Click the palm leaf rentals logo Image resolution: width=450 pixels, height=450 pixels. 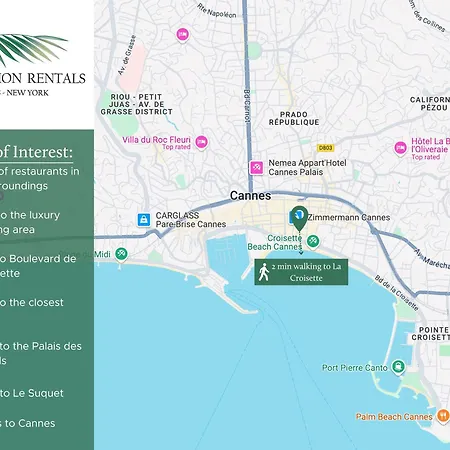33,49
